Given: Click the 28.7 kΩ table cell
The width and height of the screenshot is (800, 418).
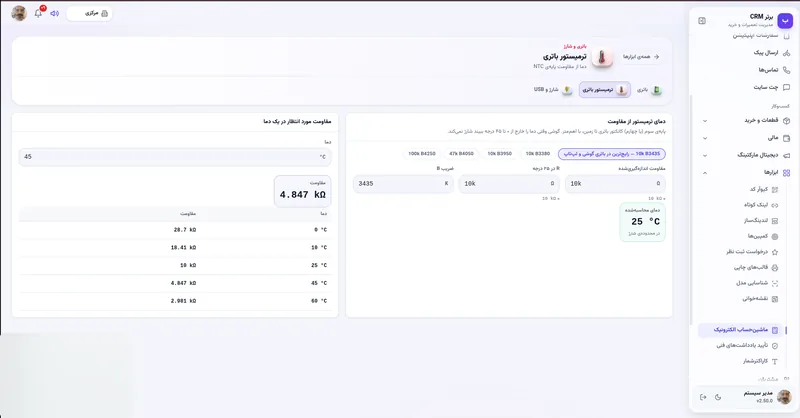Looking at the screenshot, I should (184, 230).
